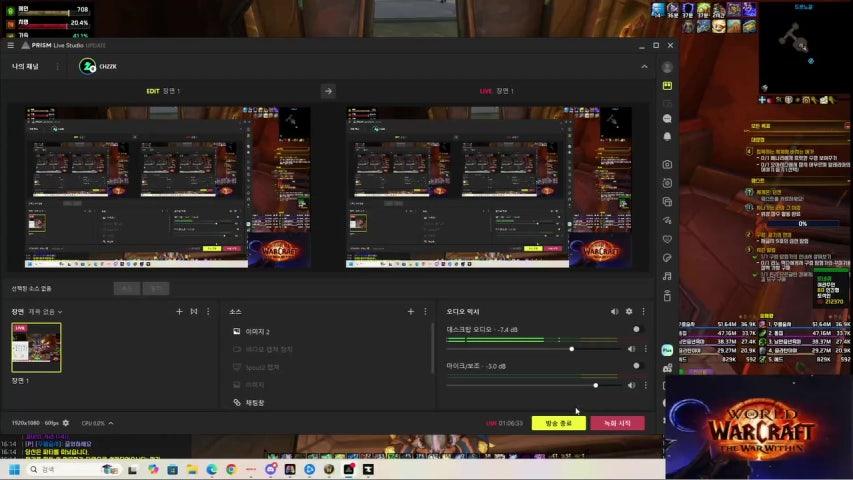
Task: Mute Mic/Aux speaker icon
Action: tap(632, 385)
